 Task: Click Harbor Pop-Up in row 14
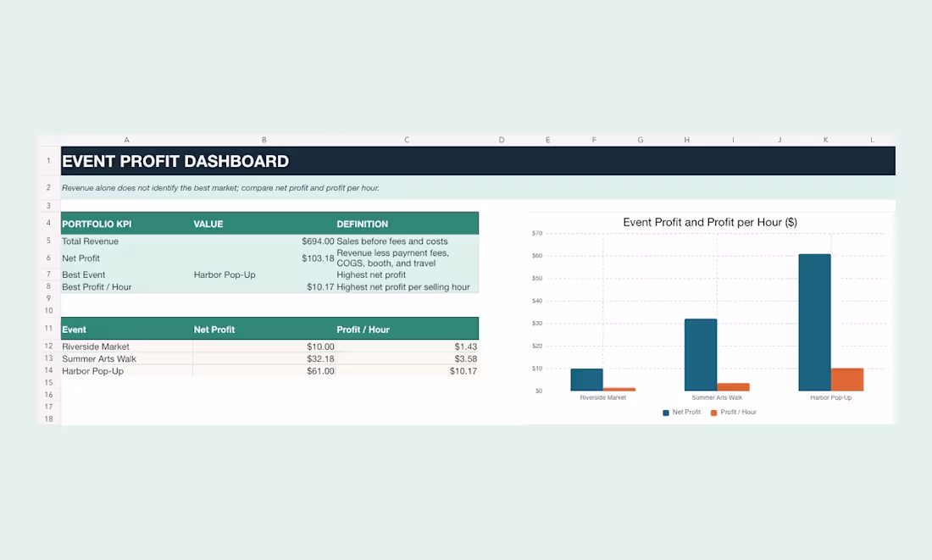tap(126, 371)
